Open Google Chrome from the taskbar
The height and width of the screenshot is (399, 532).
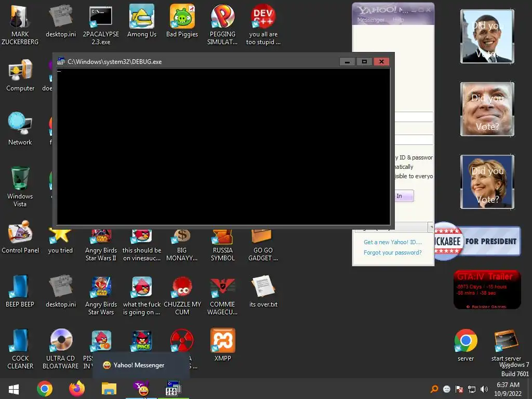click(45, 389)
